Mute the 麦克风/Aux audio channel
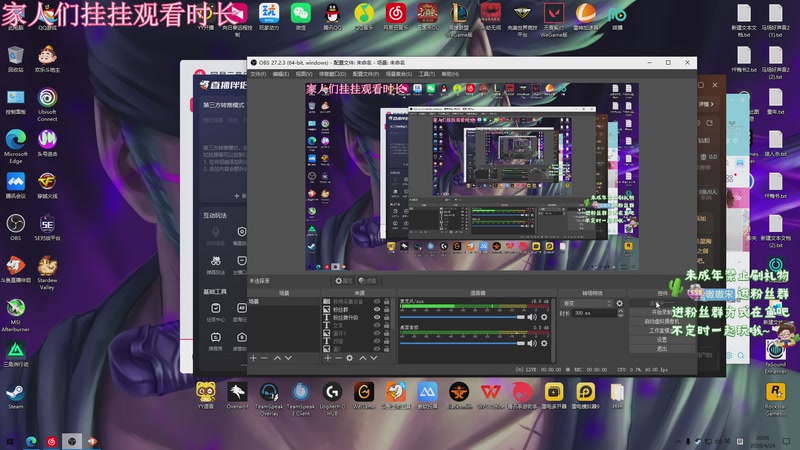800x450 pixels. coord(532,317)
